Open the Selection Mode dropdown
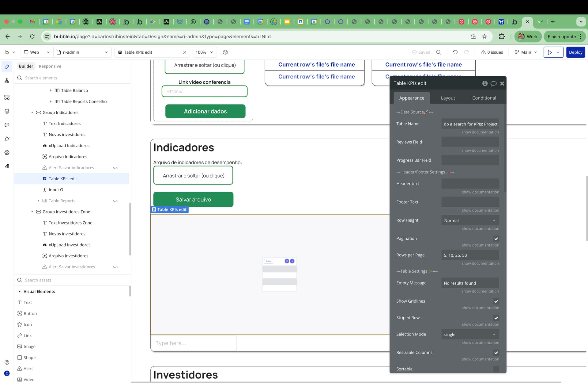 pyautogui.click(x=470, y=335)
